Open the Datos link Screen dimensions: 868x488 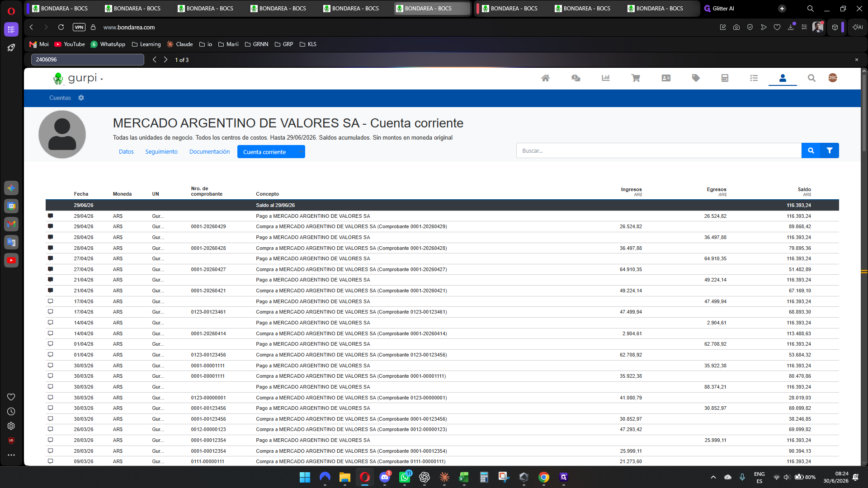pos(126,152)
